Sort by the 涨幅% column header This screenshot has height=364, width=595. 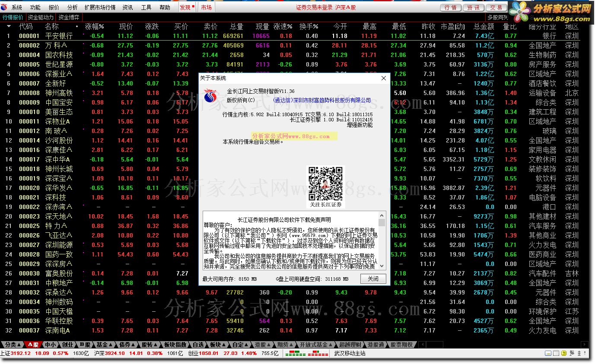point(94,27)
